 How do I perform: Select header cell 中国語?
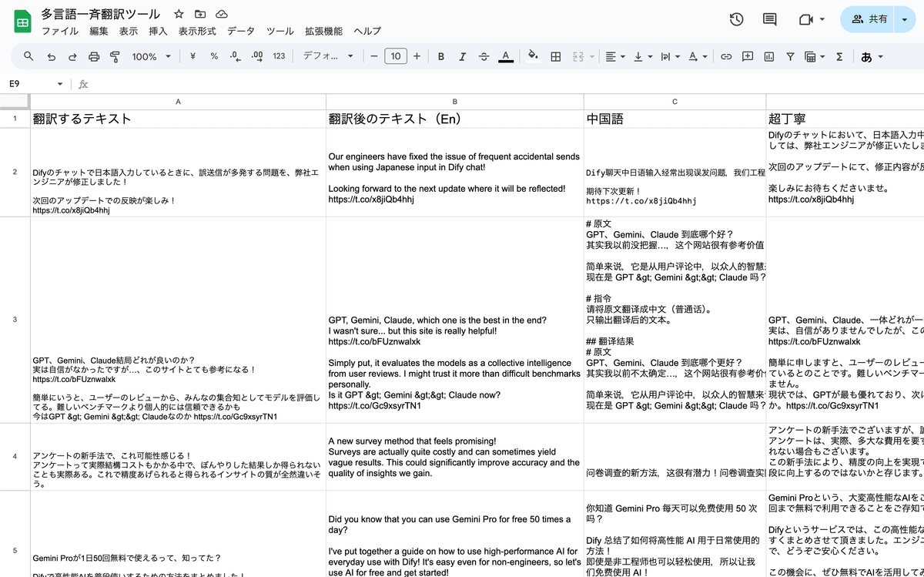(x=675, y=119)
